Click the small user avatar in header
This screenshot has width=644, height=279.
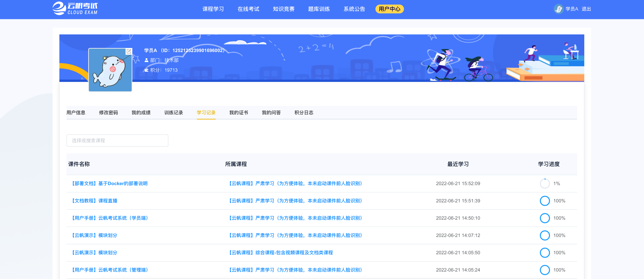558,9
